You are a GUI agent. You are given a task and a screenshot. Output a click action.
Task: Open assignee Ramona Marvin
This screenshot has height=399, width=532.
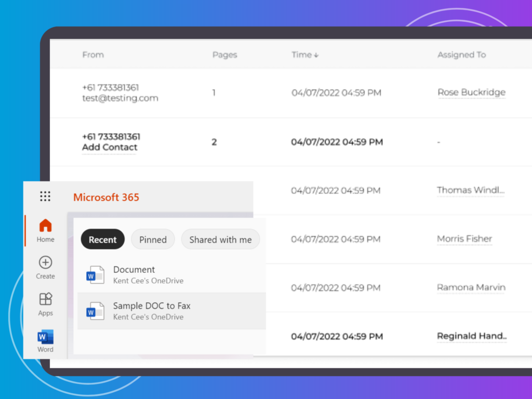(x=471, y=288)
